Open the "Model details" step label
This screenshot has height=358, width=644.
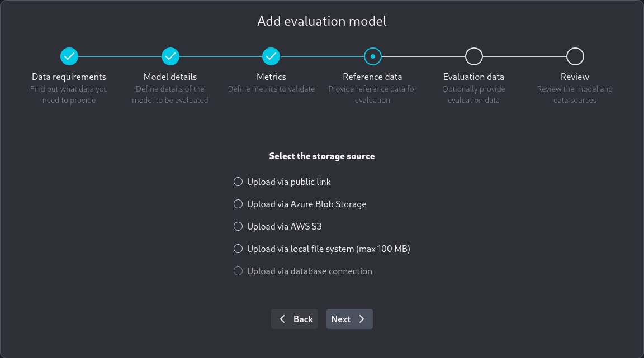click(x=171, y=77)
